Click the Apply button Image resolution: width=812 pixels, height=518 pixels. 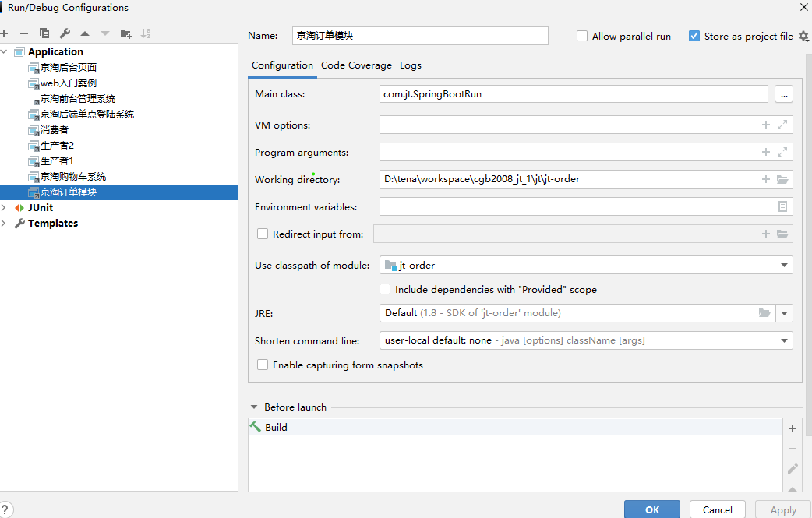[783, 509]
